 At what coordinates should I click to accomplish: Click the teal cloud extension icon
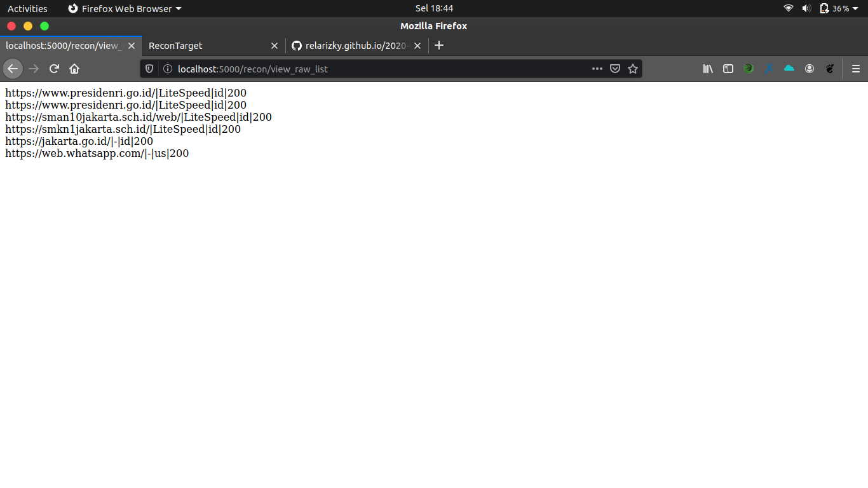click(789, 69)
